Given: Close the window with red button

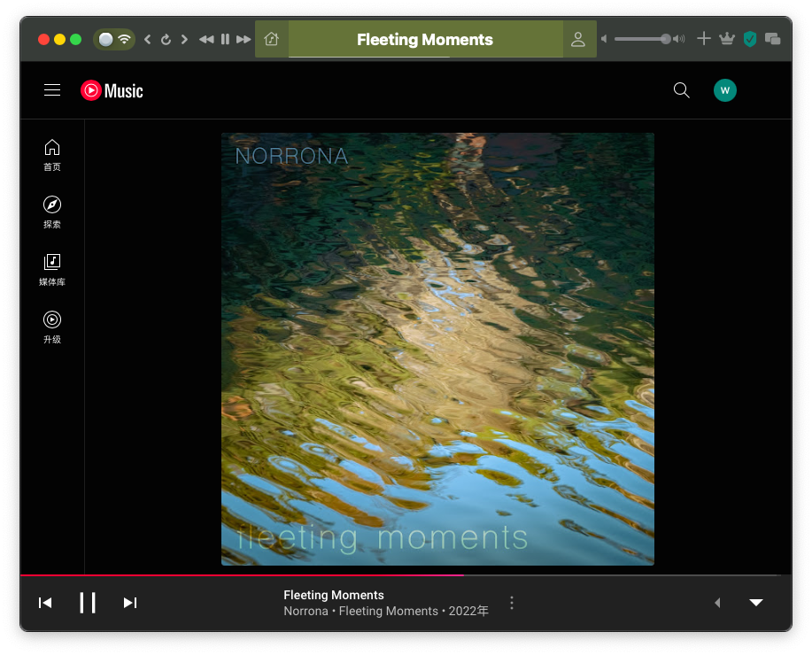Looking at the screenshot, I should coord(43,39).
